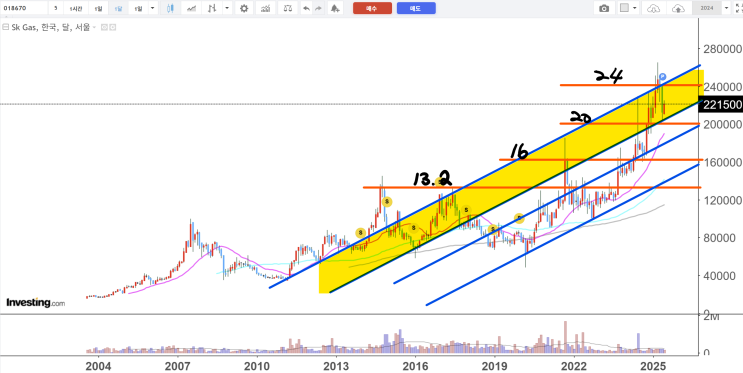Open the indicators icon

coord(266,8)
